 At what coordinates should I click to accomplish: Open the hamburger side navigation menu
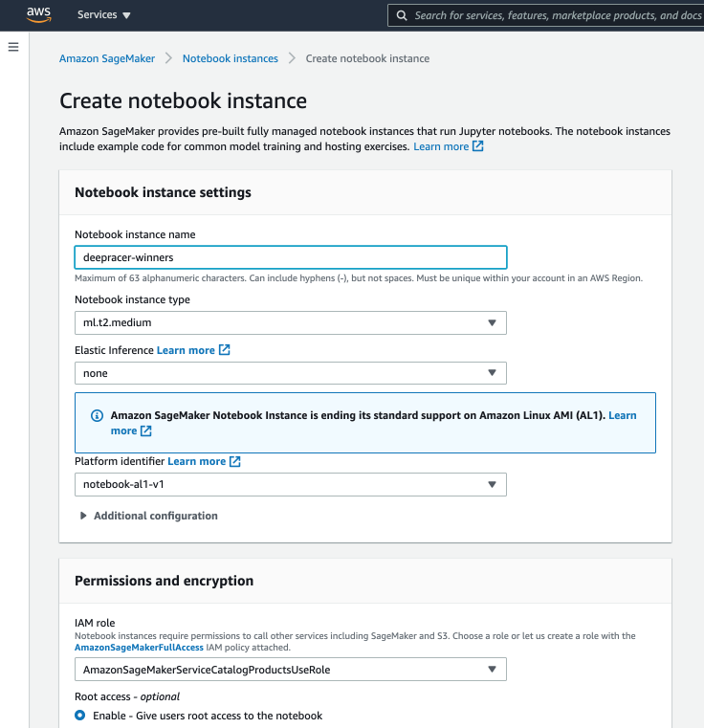coord(13,47)
